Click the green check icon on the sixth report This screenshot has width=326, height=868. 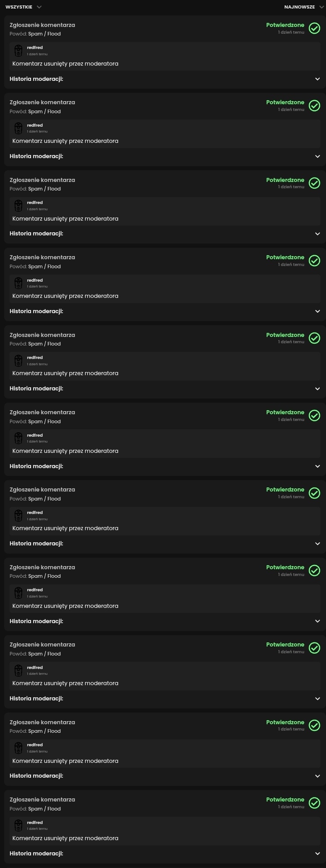tap(314, 416)
